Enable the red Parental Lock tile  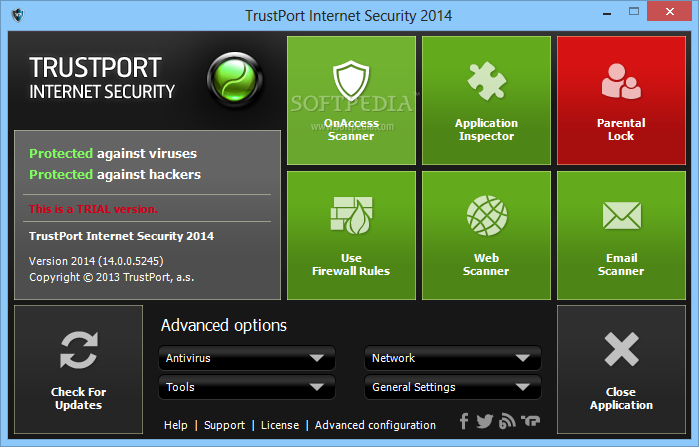(x=621, y=100)
